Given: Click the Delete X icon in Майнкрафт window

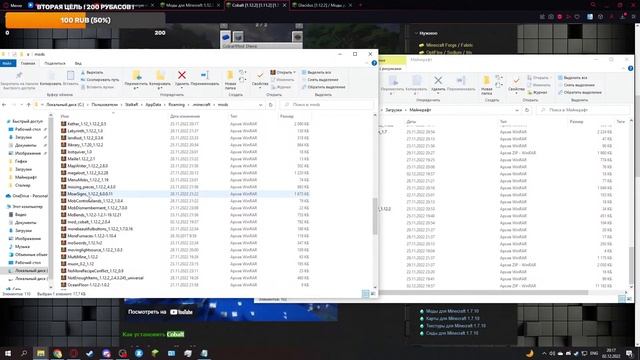Looking at the screenshot, I should pos(438,80).
